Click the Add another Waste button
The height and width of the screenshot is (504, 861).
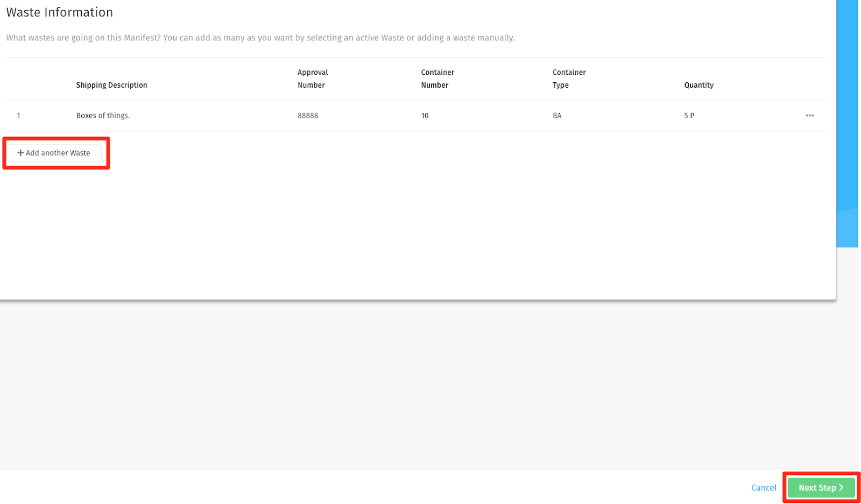[x=54, y=153]
